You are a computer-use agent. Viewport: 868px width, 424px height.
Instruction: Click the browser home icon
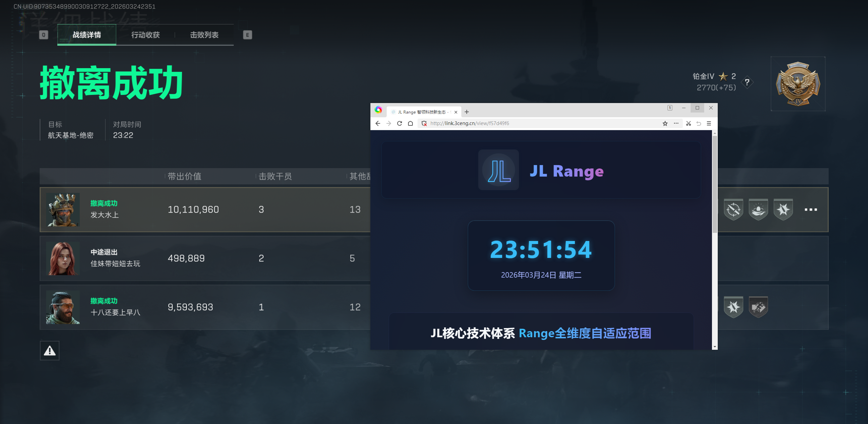tap(410, 123)
